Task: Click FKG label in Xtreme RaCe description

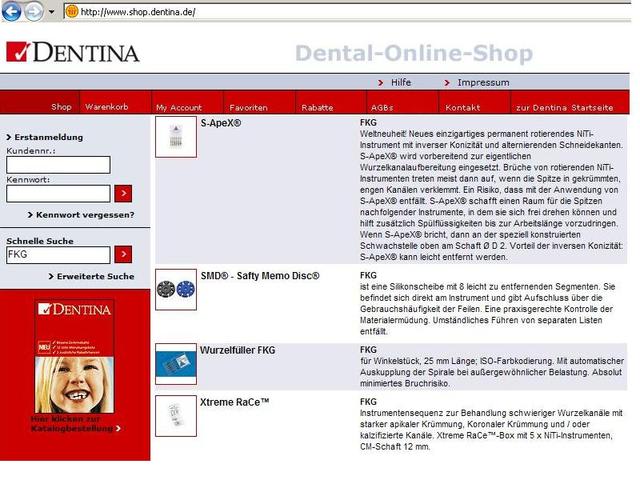Action: click(x=368, y=402)
